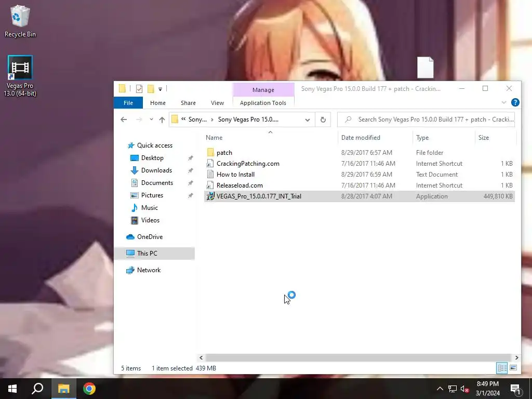
Task: Select the blank file icon on the desktop
Action: [x=425, y=68]
